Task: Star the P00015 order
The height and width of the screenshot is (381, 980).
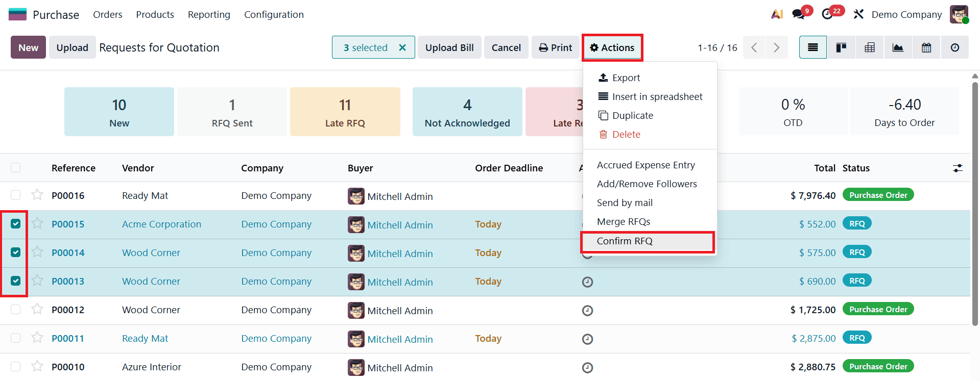Action: pyautogui.click(x=37, y=223)
